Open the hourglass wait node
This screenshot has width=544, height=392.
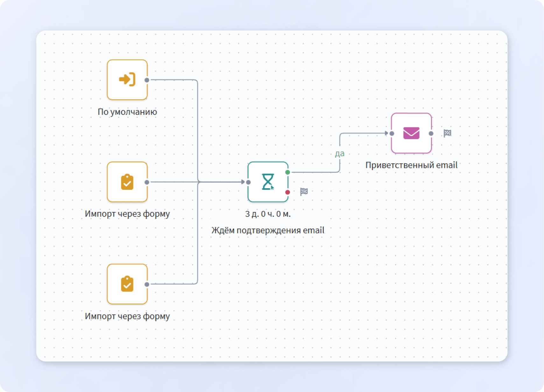pos(267,182)
